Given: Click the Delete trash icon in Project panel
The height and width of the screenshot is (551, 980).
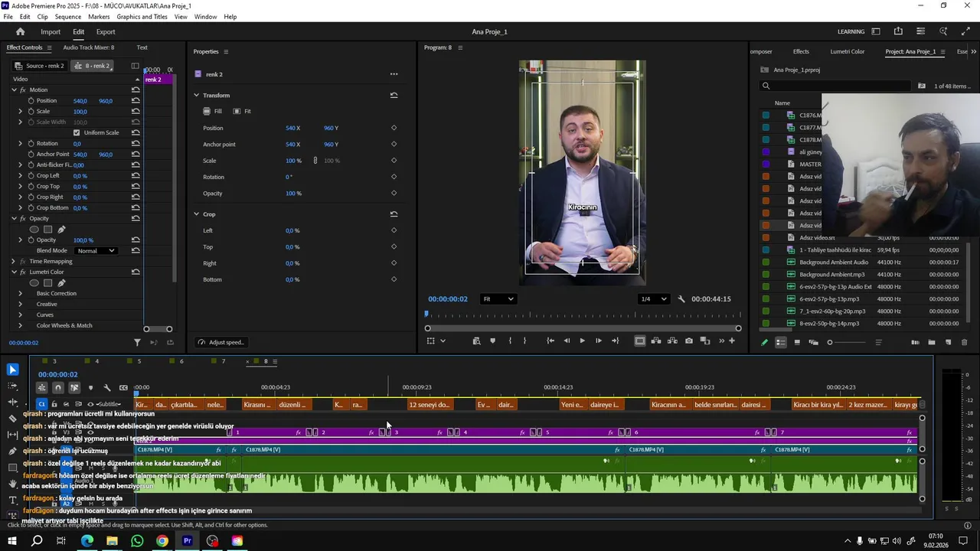Looking at the screenshot, I should pyautogui.click(x=964, y=342).
